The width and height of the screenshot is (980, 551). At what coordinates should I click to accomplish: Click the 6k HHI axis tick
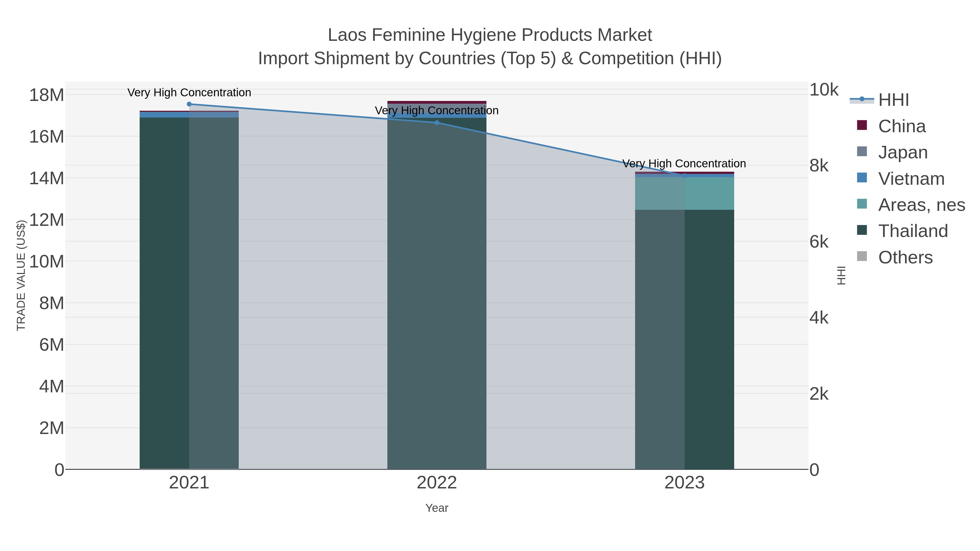(819, 242)
